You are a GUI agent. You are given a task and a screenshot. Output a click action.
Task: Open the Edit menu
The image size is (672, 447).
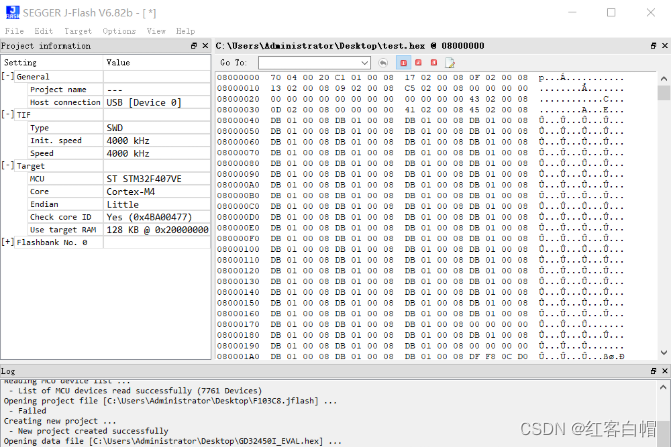point(43,31)
